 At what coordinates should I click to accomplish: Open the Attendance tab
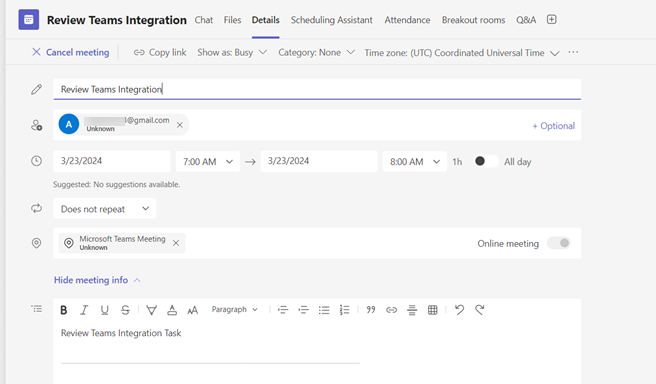point(407,20)
